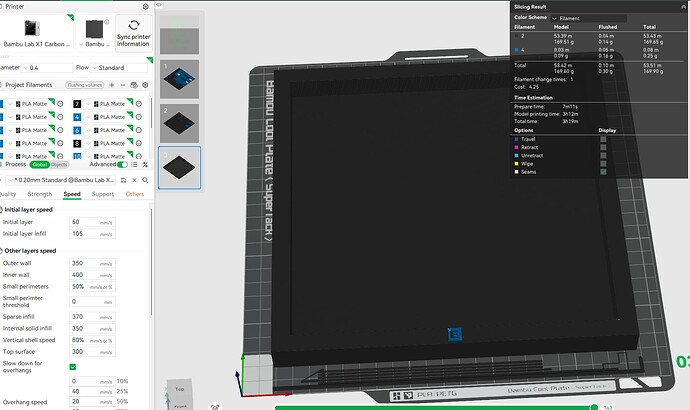
Task: Click Vertical shell speed field 80%
Action: [x=92, y=340]
